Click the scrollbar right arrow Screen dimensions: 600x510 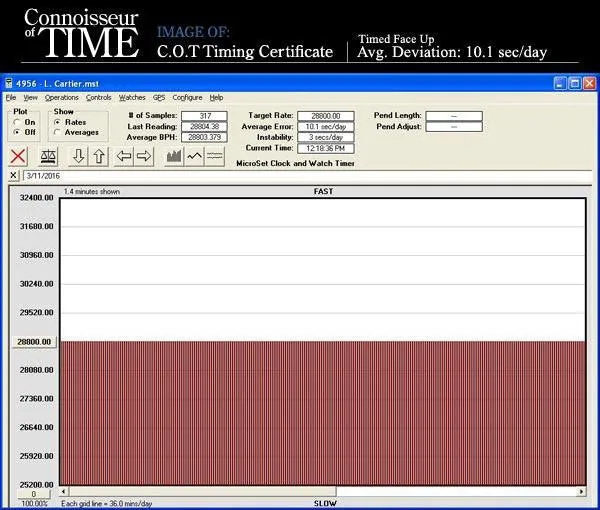(x=582, y=491)
